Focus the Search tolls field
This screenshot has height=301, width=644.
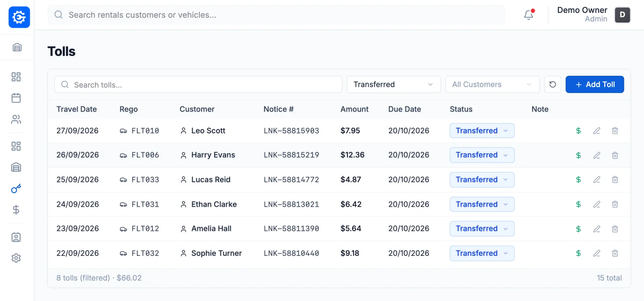point(198,85)
